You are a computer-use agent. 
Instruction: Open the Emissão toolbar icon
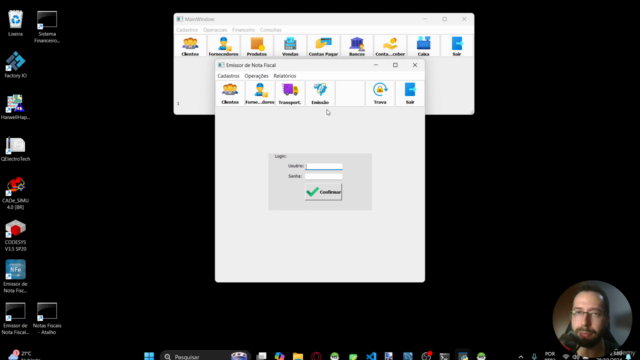[320, 93]
